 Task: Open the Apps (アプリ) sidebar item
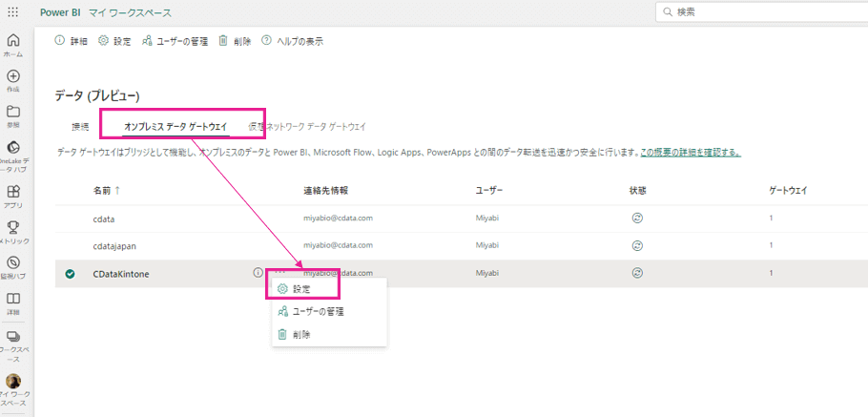tap(13, 197)
